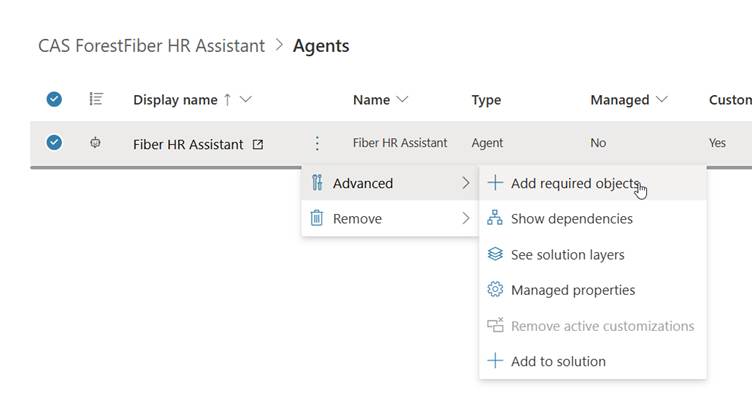This screenshot has width=752, height=413.
Task: Click the three-dot more actions icon
Action: (x=317, y=143)
